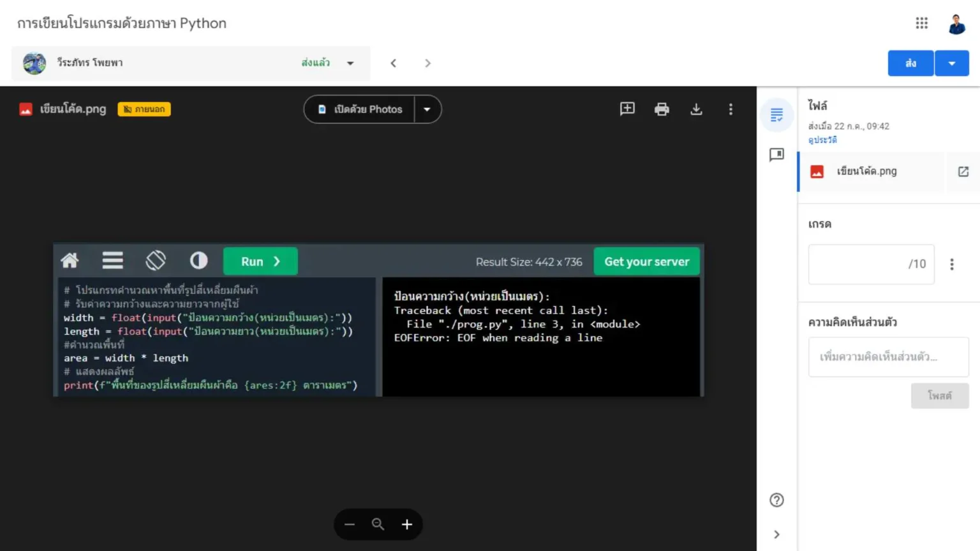Expand the student selector dropdown
Image resolution: width=980 pixels, height=551 pixels.
(x=350, y=63)
